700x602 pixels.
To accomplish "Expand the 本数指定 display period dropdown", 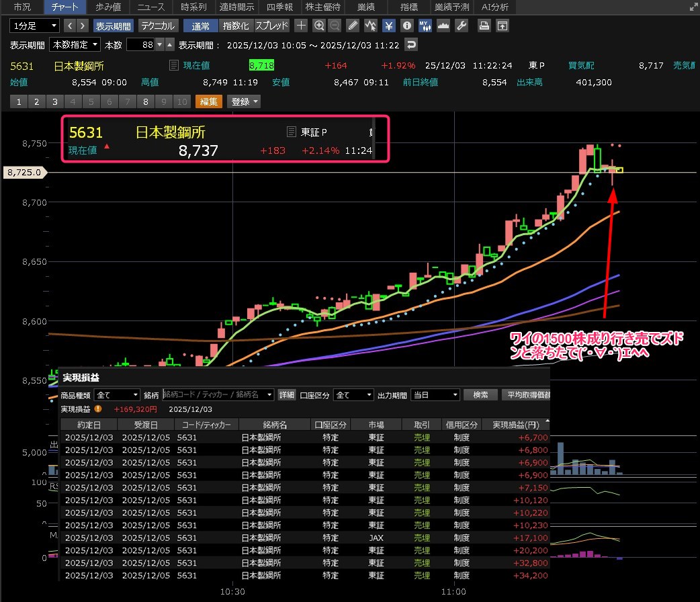I will pos(75,45).
